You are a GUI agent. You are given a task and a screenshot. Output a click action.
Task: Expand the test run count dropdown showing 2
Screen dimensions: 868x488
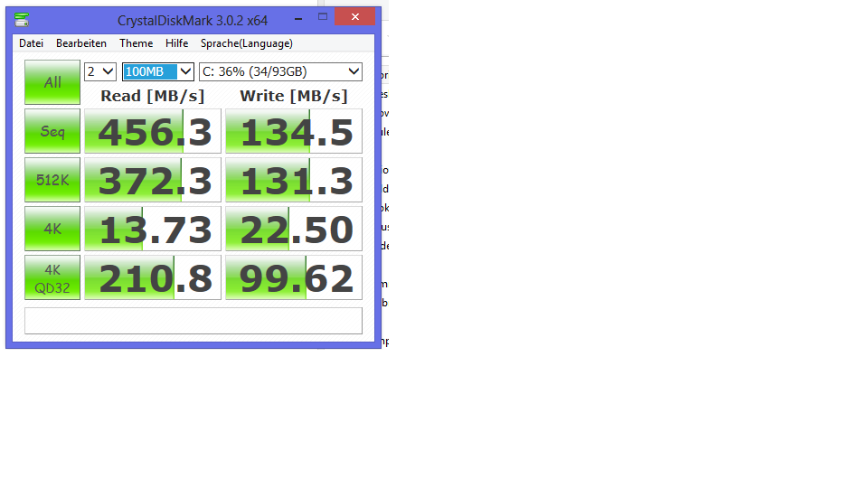pyautogui.click(x=100, y=71)
